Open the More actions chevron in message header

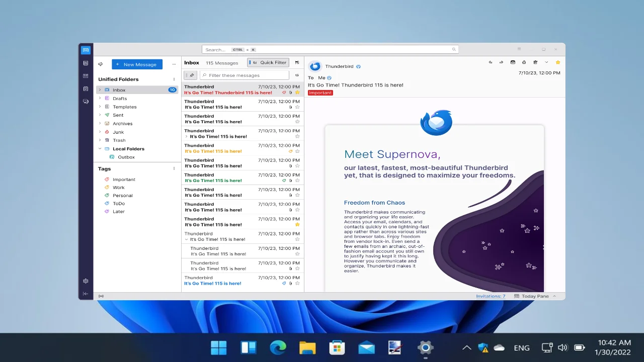[x=547, y=62]
